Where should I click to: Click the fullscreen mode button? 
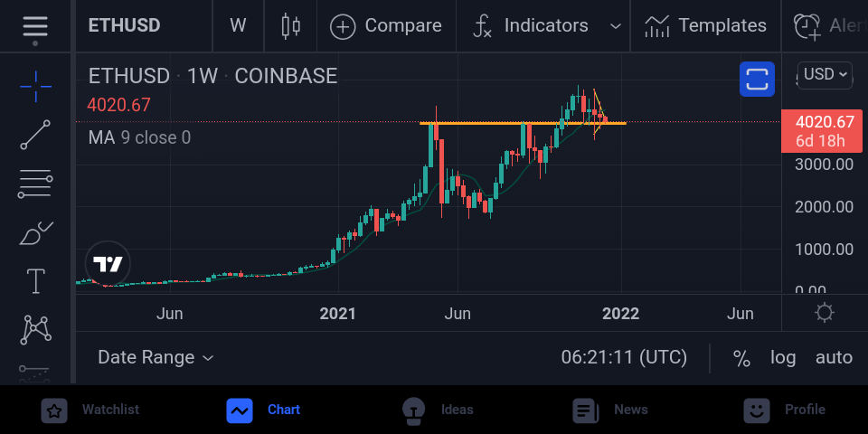(x=757, y=80)
